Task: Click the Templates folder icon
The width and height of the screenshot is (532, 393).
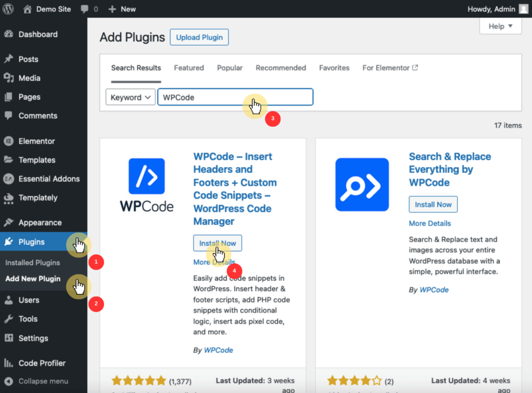Action: click(9, 160)
